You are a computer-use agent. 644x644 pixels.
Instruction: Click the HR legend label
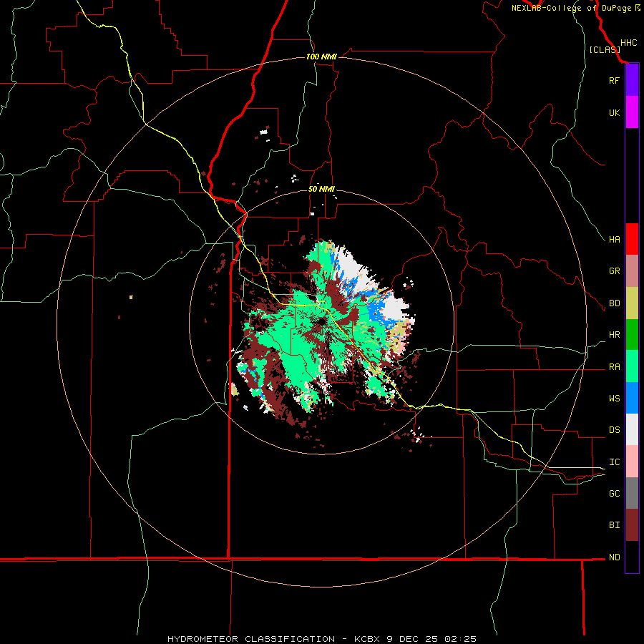click(x=614, y=334)
